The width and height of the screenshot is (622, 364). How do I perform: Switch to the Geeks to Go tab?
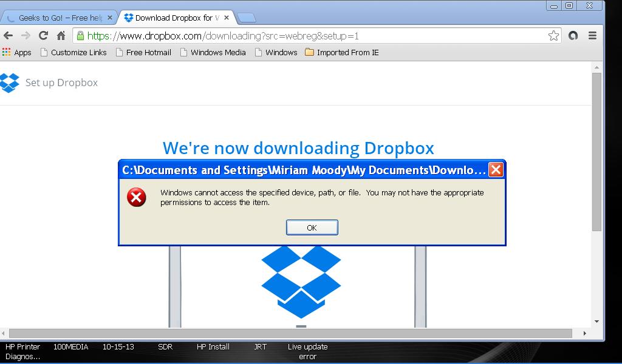60,18
